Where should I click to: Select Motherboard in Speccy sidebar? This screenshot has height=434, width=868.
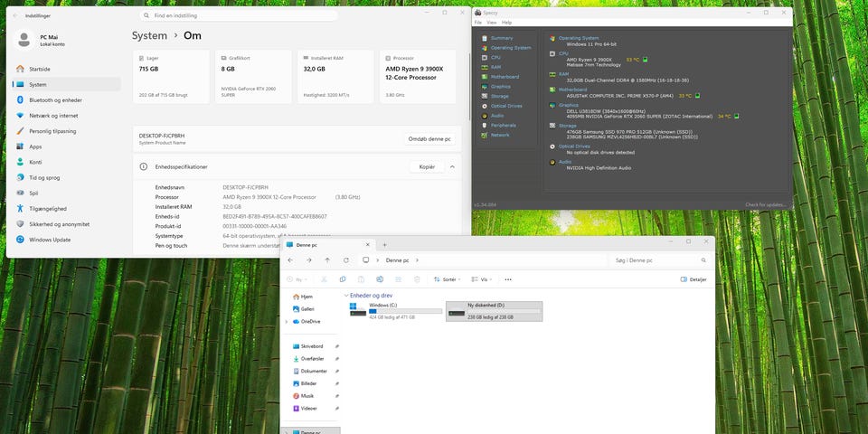click(505, 77)
